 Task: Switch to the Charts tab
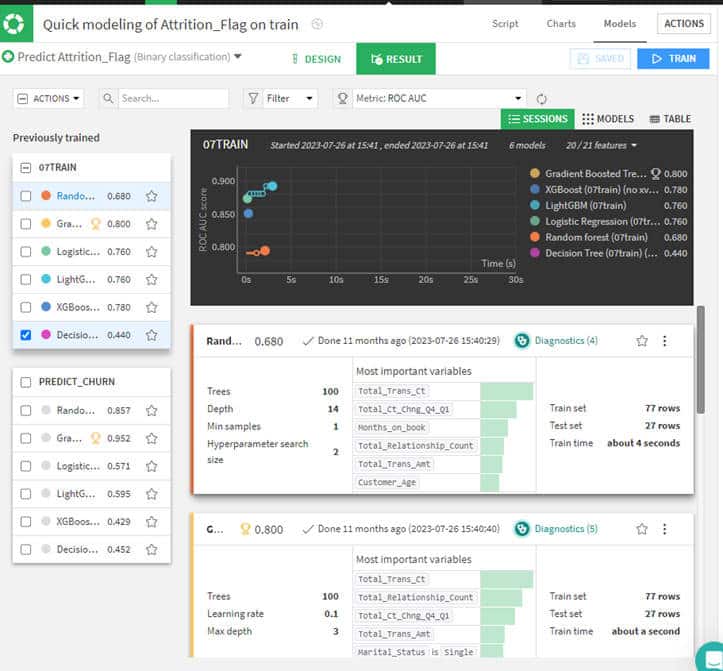point(561,24)
